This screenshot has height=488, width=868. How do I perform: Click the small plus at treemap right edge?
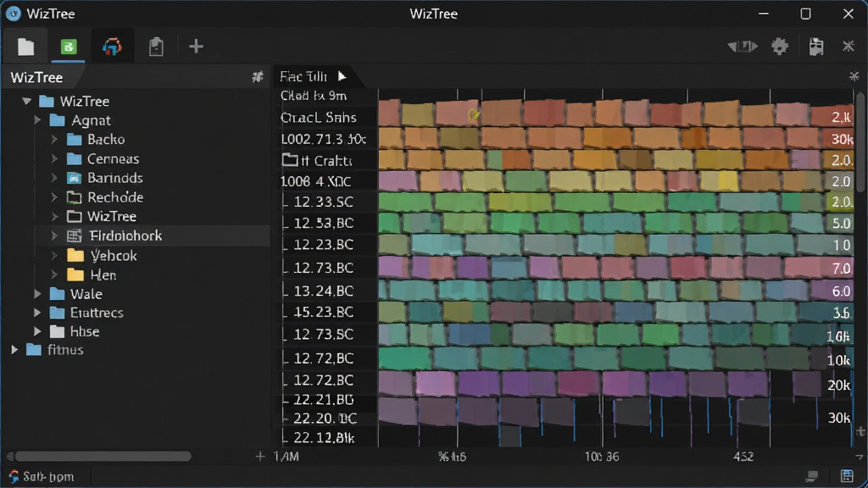coord(860,430)
